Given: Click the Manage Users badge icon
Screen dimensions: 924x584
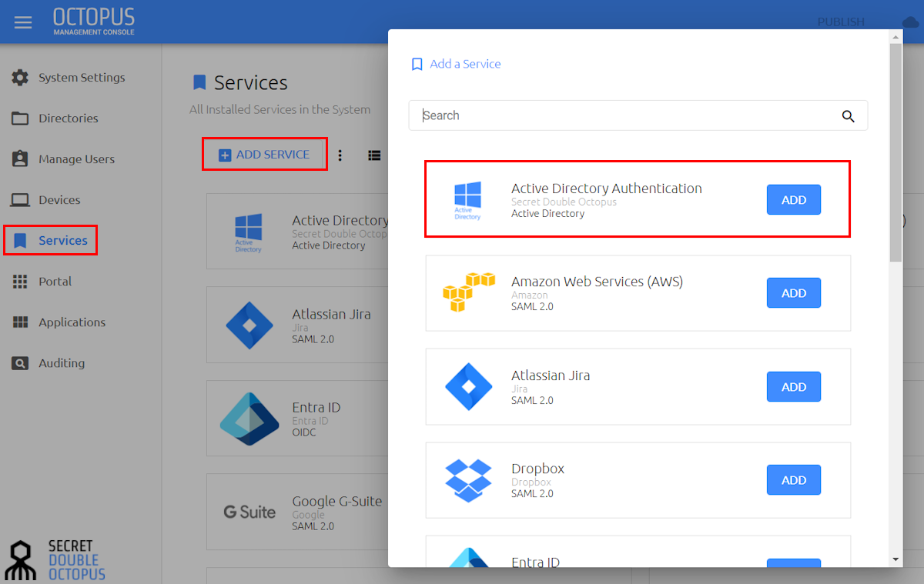Looking at the screenshot, I should [20, 159].
